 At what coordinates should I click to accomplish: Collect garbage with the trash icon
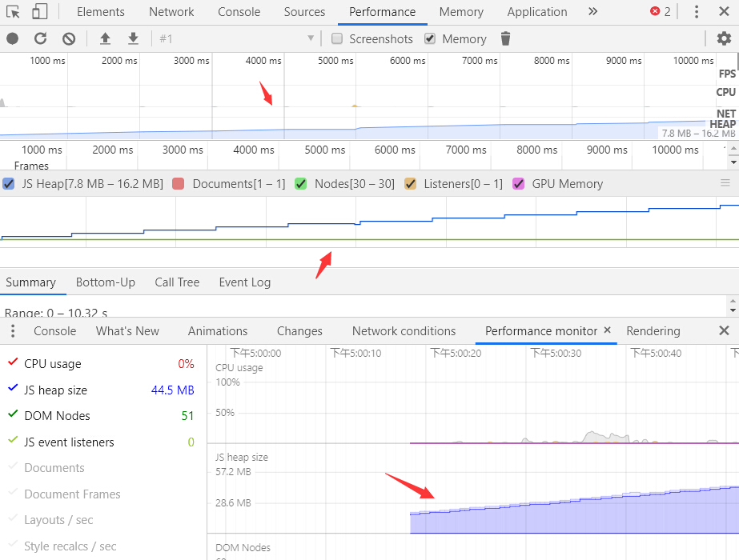point(505,38)
